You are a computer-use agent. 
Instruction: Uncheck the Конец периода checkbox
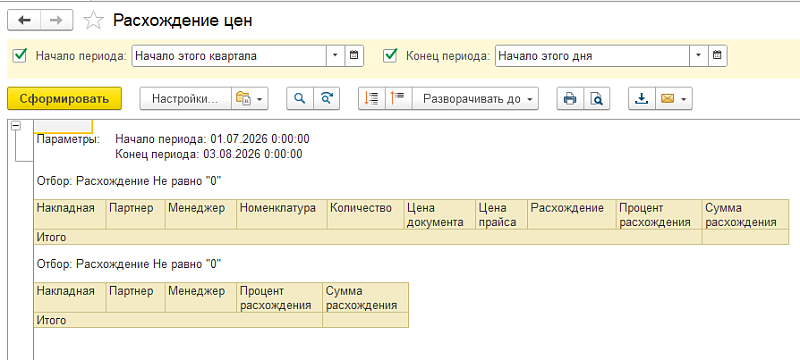(x=390, y=56)
